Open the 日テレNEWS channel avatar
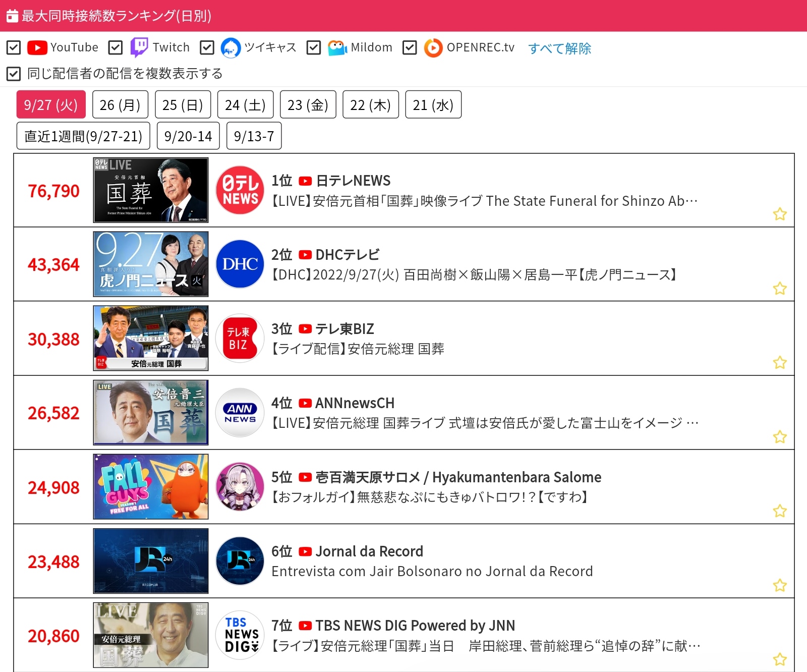Viewport: 807px width, 672px height. tap(240, 190)
